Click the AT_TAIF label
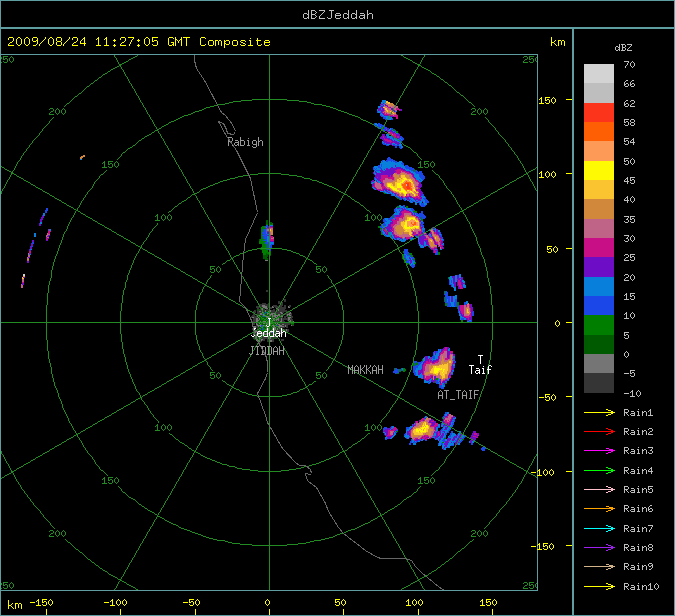675x616 pixels. coord(458,395)
